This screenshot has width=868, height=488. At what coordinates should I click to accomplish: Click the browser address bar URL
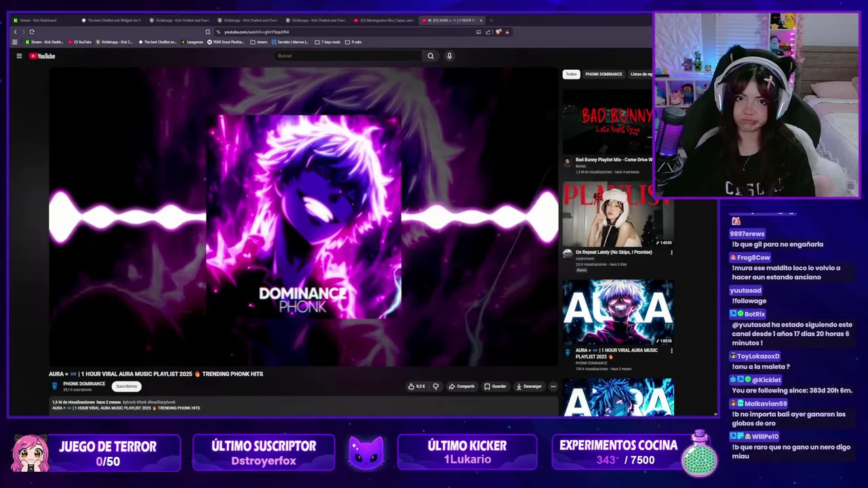pyautogui.click(x=256, y=32)
